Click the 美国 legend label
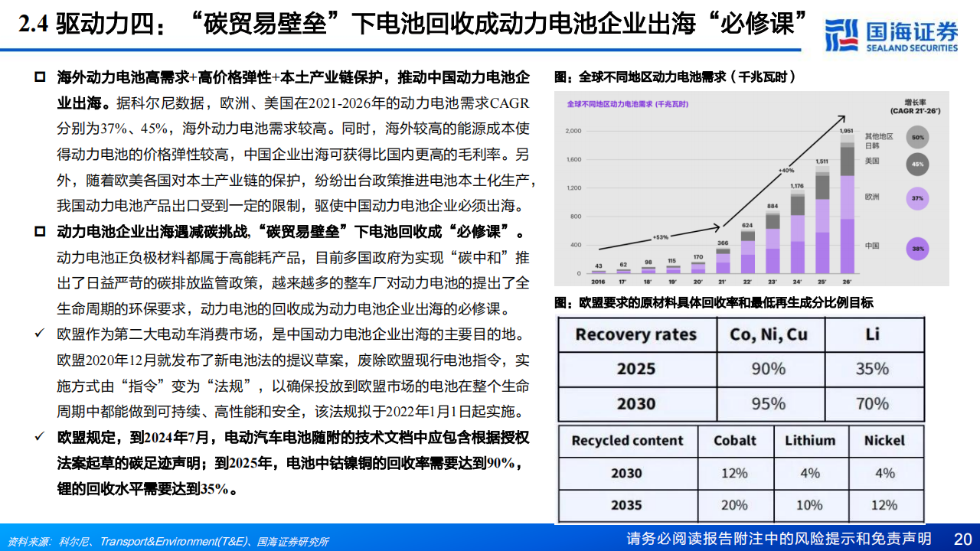The height and width of the screenshot is (551, 980). 873,161
